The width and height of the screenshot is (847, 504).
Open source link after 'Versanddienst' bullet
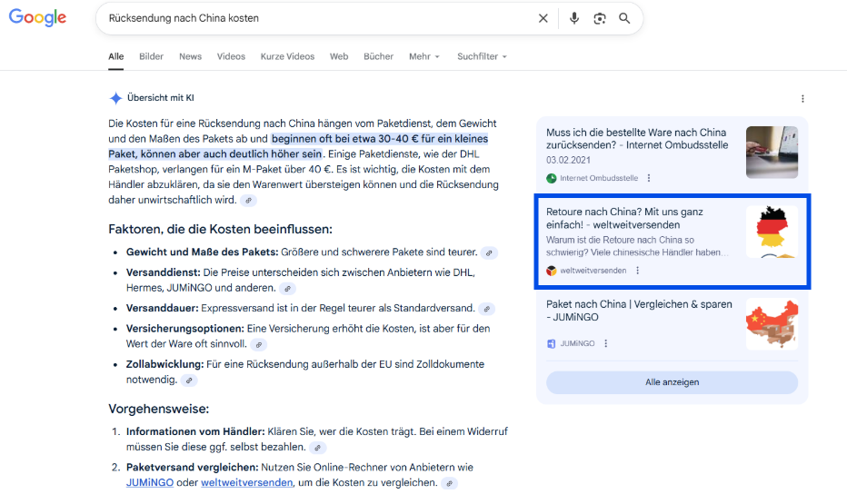[288, 289]
